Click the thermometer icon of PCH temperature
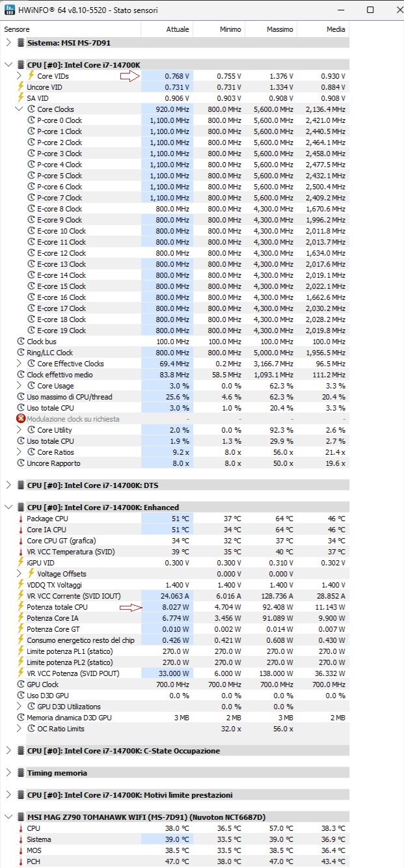 click(20, 861)
